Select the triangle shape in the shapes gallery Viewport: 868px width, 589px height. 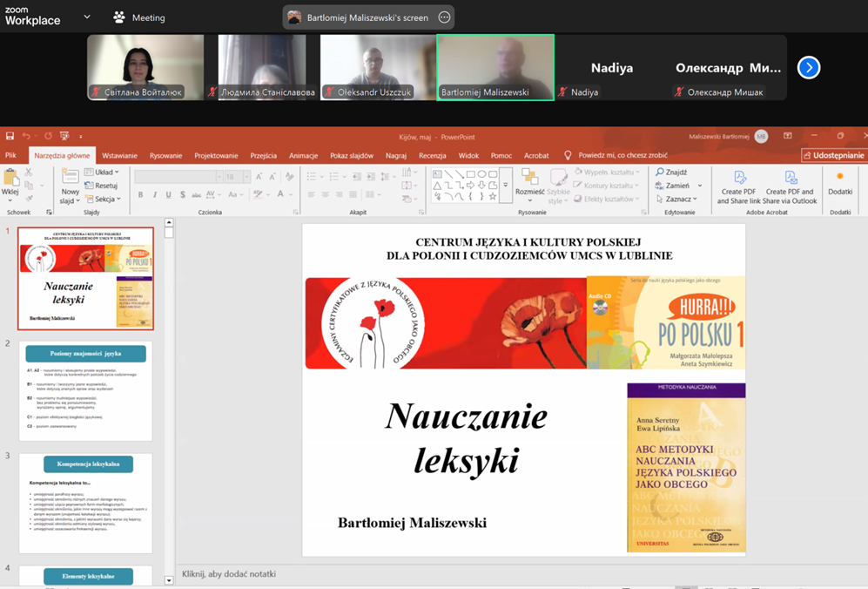[437, 185]
